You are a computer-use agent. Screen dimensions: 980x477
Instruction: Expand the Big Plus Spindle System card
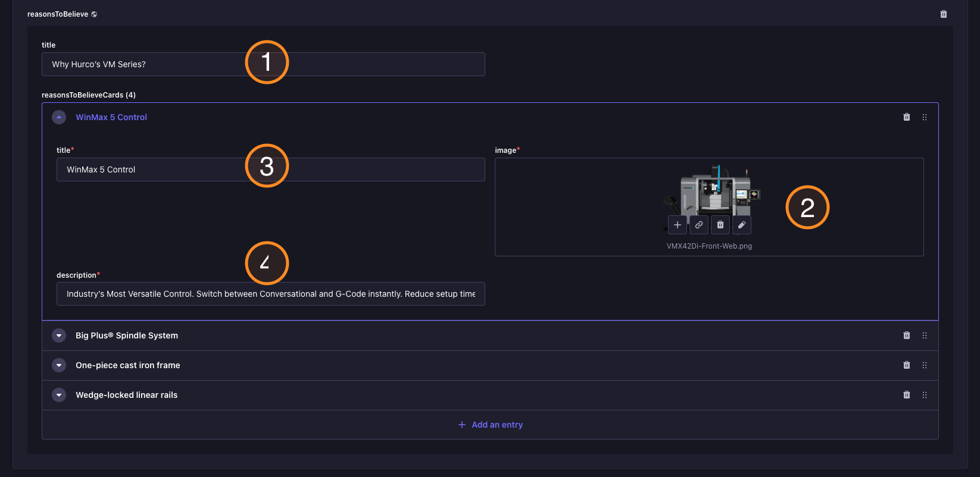[59, 335]
